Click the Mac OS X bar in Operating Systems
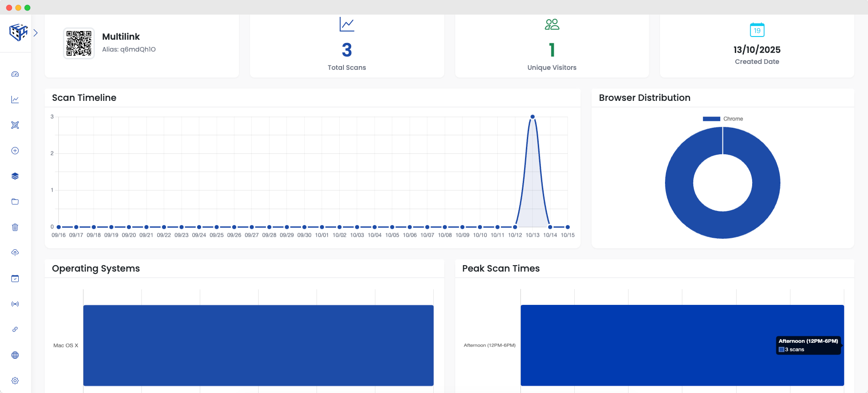Image resolution: width=868 pixels, height=393 pixels. pos(258,345)
